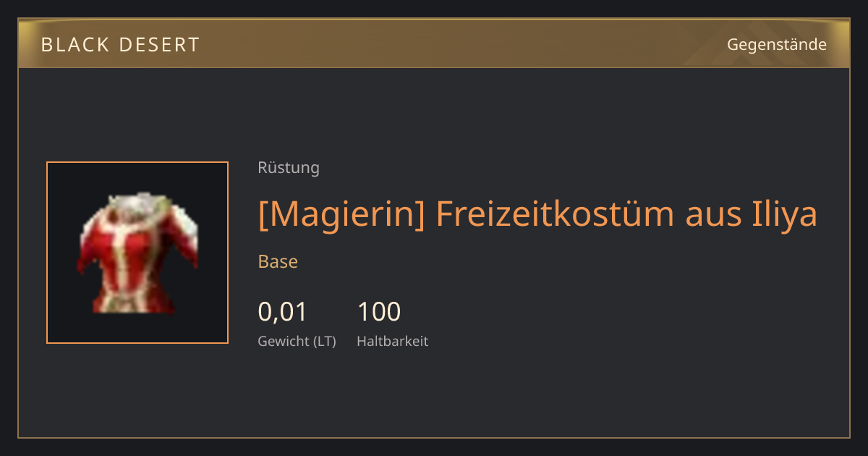Click the 0,01 weight value
868x456 pixels.
283,312
